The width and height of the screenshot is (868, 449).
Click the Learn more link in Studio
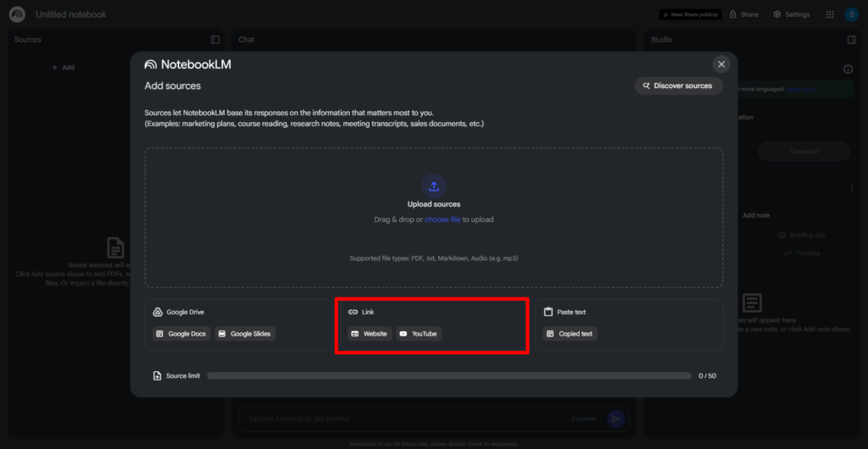coord(800,89)
